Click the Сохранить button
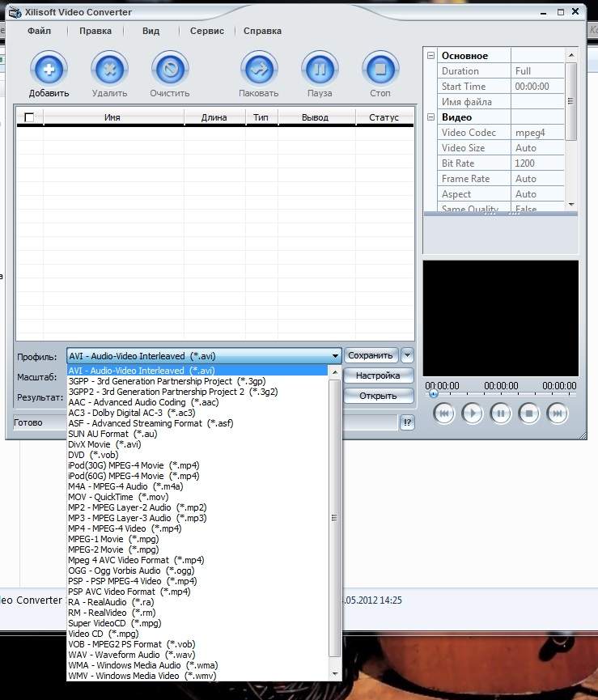Screen dimensions: 598x700 pos(371,356)
